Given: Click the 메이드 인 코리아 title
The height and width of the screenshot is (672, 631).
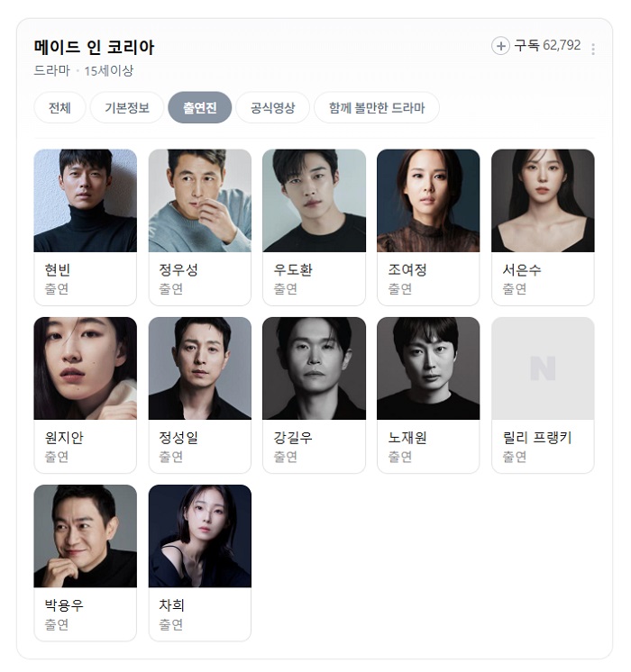Looking at the screenshot, I should point(94,47).
